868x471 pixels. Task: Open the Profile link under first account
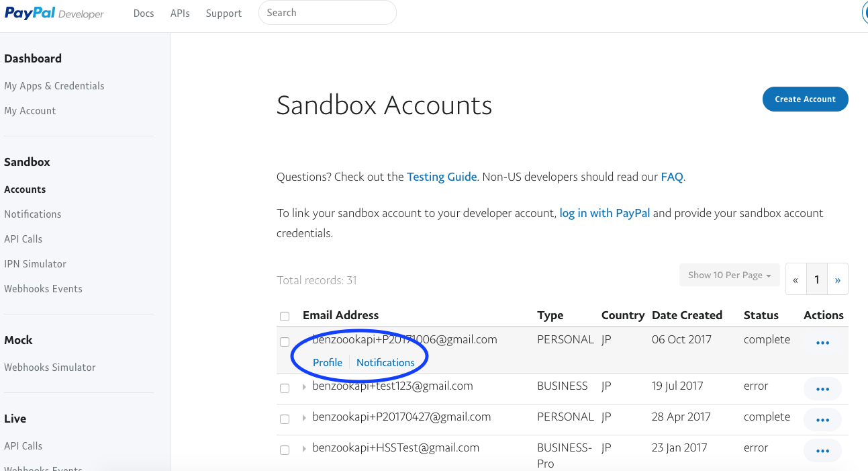[328, 363]
